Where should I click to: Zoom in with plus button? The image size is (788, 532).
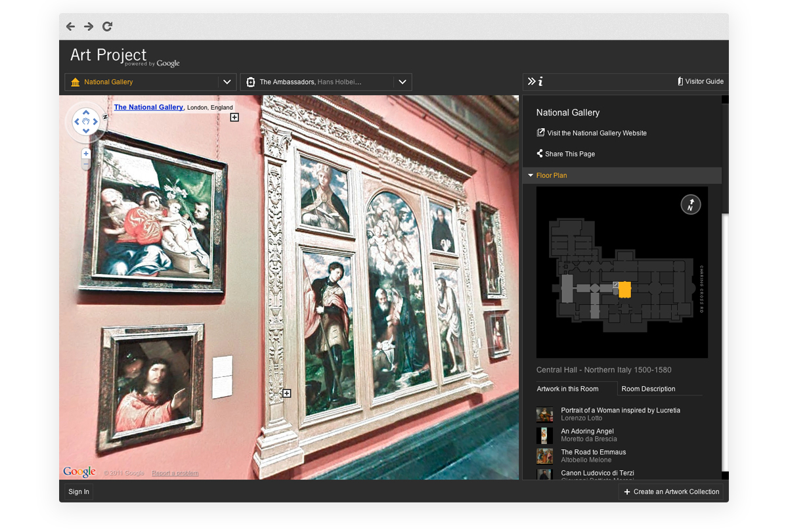point(86,154)
